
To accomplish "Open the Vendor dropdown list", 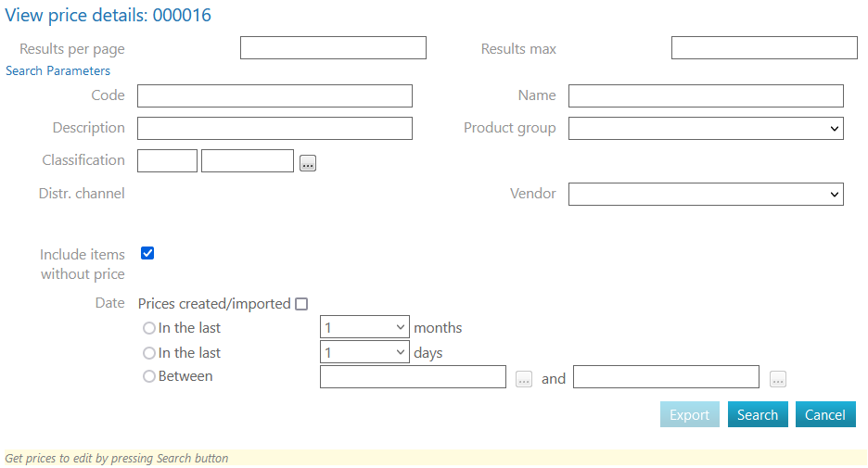I will 706,194.
